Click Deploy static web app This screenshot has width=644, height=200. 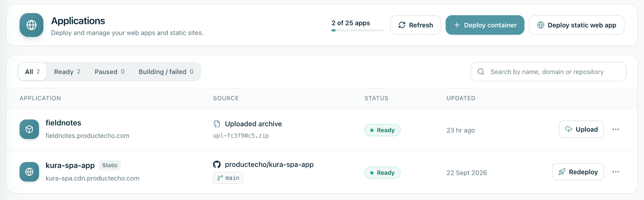tap(576, 25)
